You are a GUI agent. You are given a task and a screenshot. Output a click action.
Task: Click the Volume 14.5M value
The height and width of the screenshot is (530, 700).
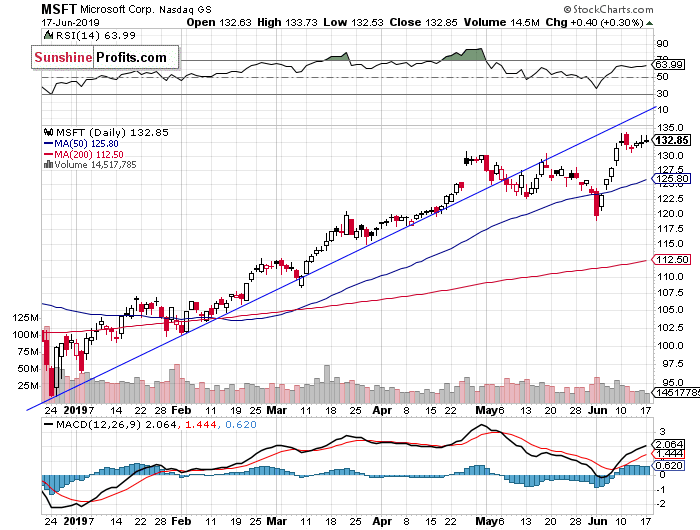pos(501,22)
